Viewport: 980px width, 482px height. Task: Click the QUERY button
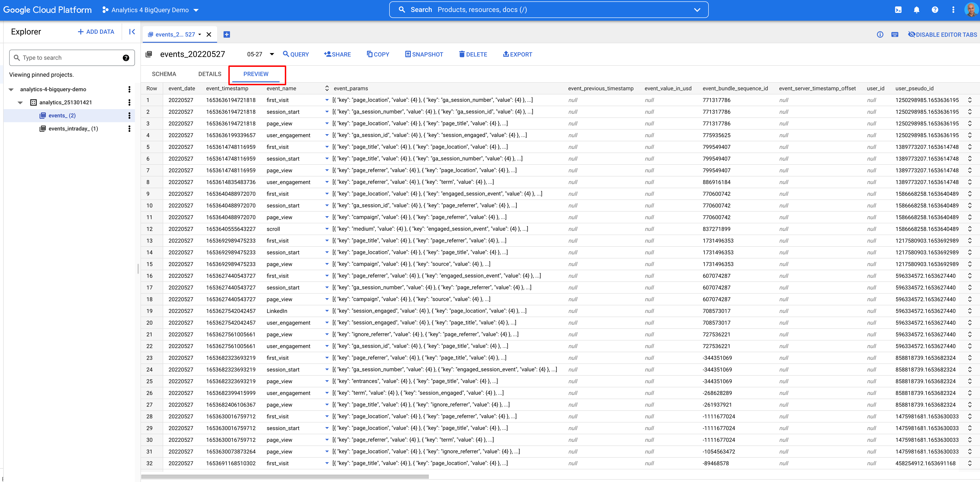point(296,54)
